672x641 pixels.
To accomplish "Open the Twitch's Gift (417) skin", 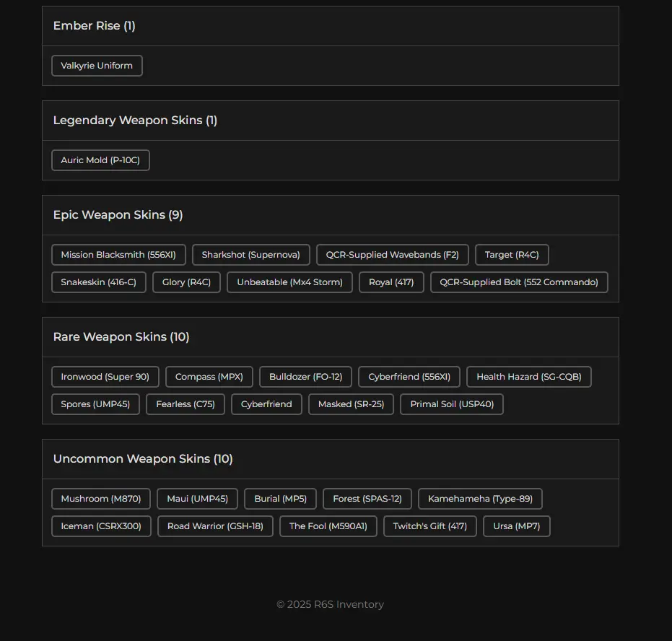I will click(x=429, y=526).
